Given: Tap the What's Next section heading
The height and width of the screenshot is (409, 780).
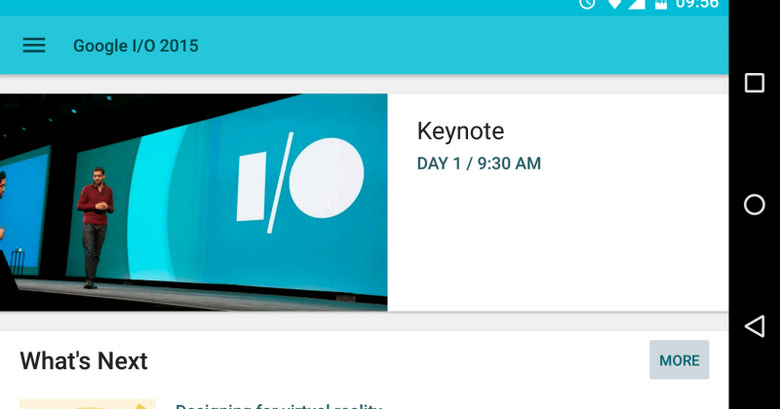Looking at the screenshot, I should point(84,361).
